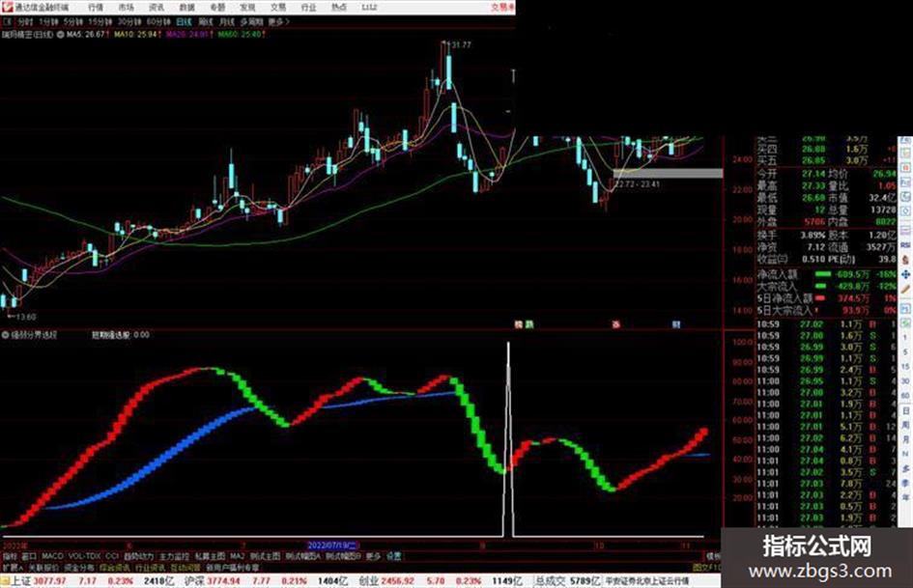913x588 pixels.
Task: Click the RSI icon in right toolbar
Action: pos(905,245)
